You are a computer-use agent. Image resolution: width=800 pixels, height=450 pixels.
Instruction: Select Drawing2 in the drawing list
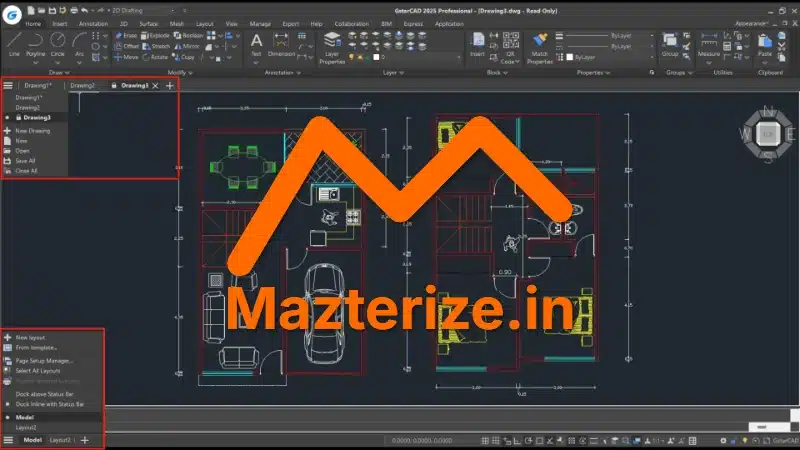click(28, 108)
